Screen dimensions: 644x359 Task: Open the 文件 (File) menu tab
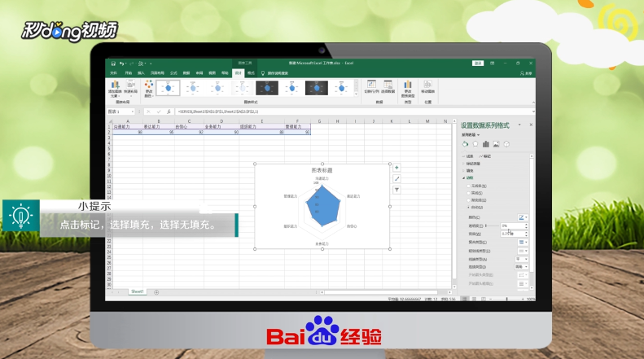point(114,73)
